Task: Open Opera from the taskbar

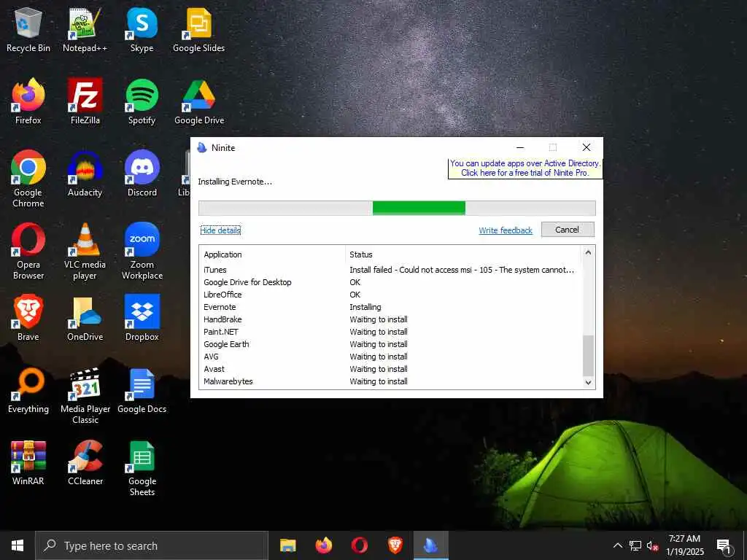Action: tap(359, 545)
